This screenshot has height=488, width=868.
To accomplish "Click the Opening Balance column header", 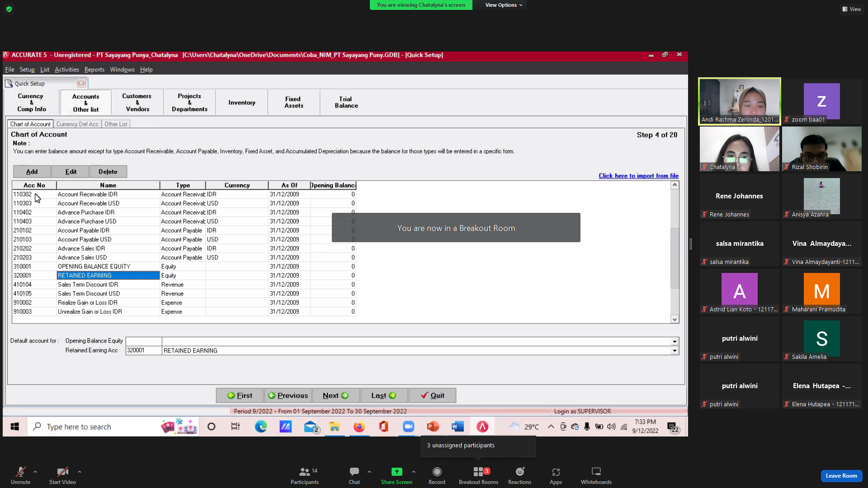I will (x=333, y=185).
